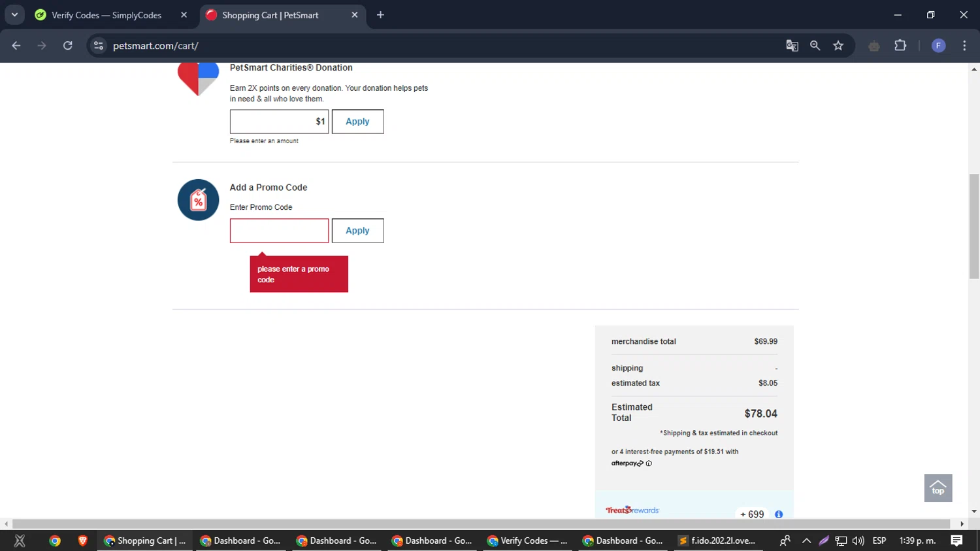Click the $78.04 estimated total
980x551 pixels.
pyautogui.click(x=760, y=414)
